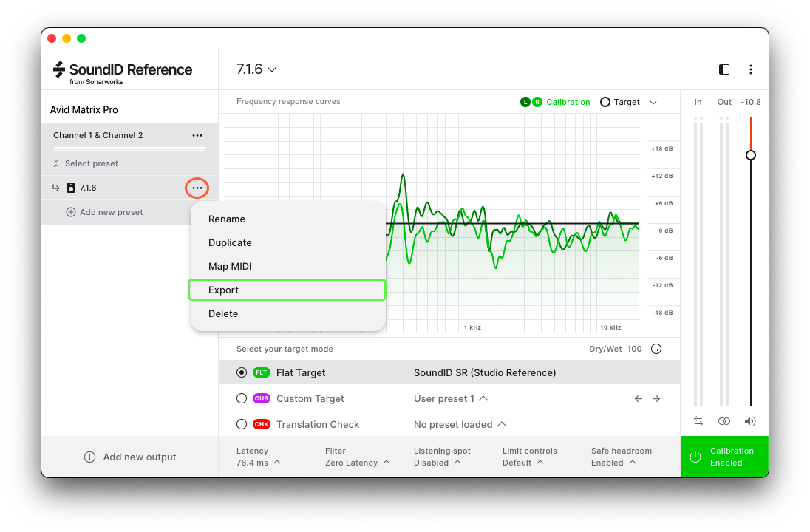Select the Flat Target radio button

(x=242, y=373)
